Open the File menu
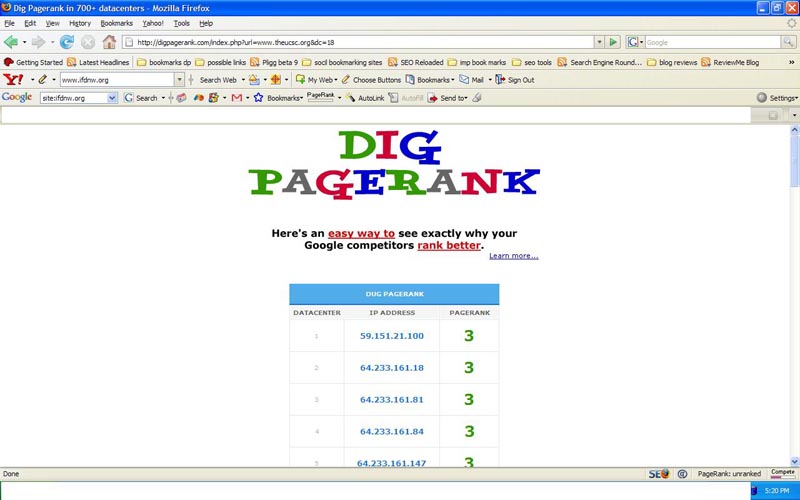The image size is (800, 500). [9, 23]
